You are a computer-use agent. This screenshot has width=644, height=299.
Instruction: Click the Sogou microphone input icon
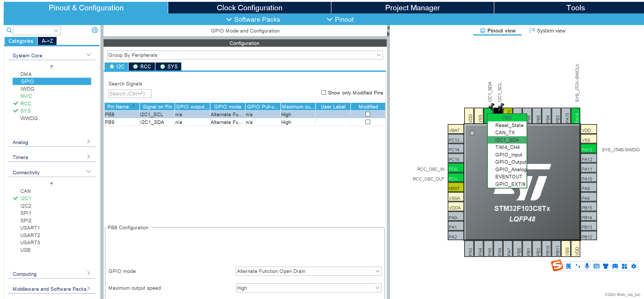(x=587, y=266)
